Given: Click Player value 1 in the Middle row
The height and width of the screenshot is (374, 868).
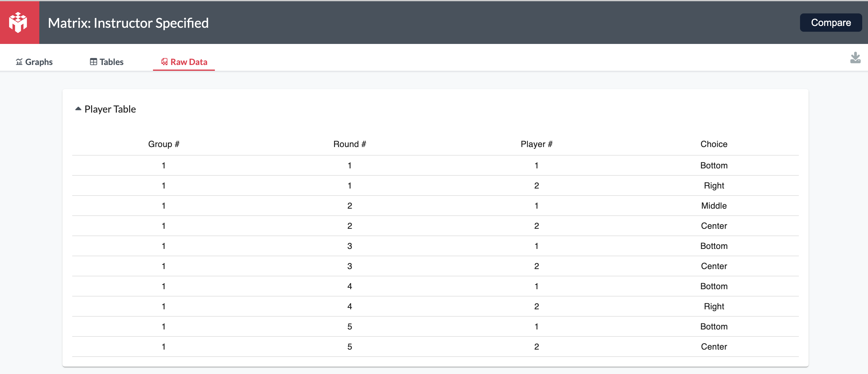Looking at the screenshot, I should 536,206.
